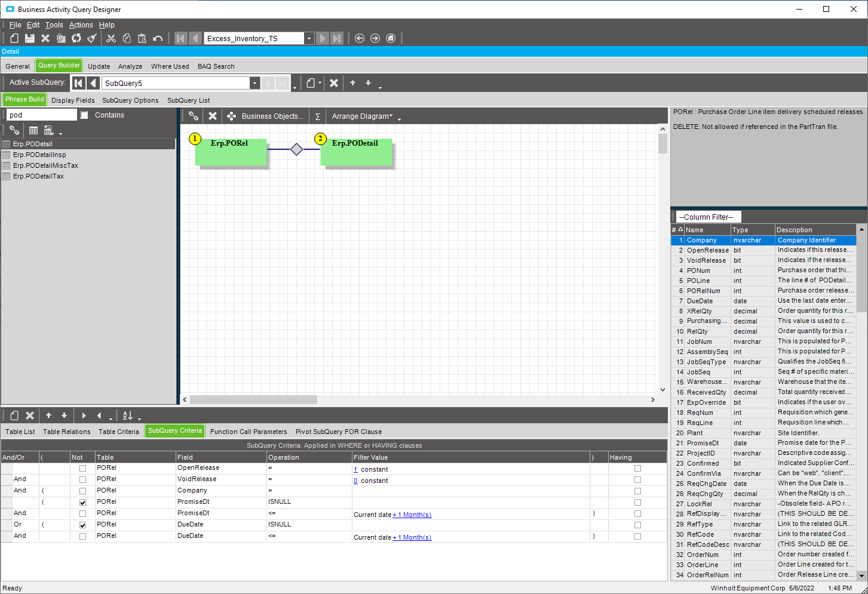Screen dimensions: 868x594
Task: Uncheck Not for PORel PromiseDt ISNULL row
Action: tap(82, 503)
